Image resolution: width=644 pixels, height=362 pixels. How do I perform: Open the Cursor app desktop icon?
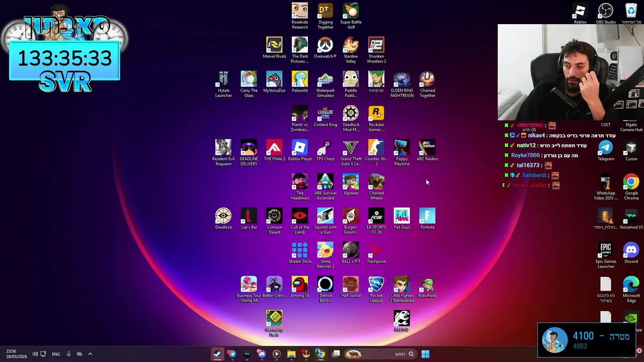pos(631,150)
